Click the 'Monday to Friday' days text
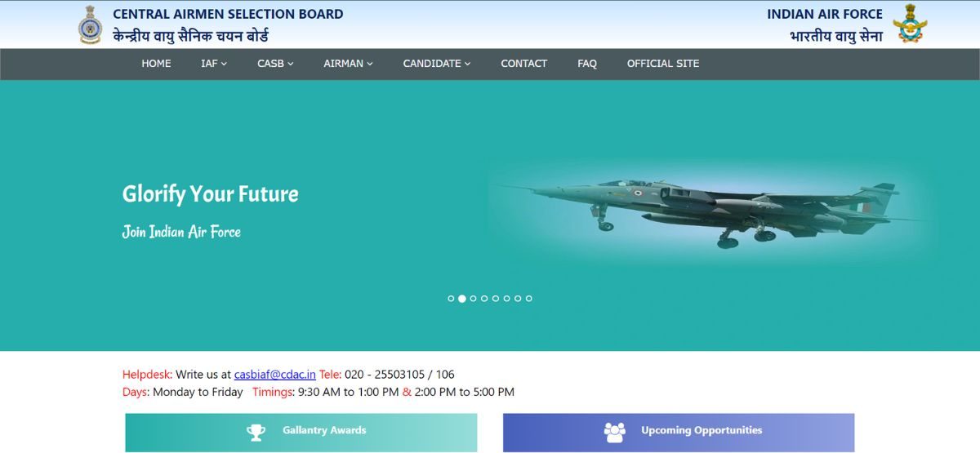 pyautogui.click(x=198, y=392)
